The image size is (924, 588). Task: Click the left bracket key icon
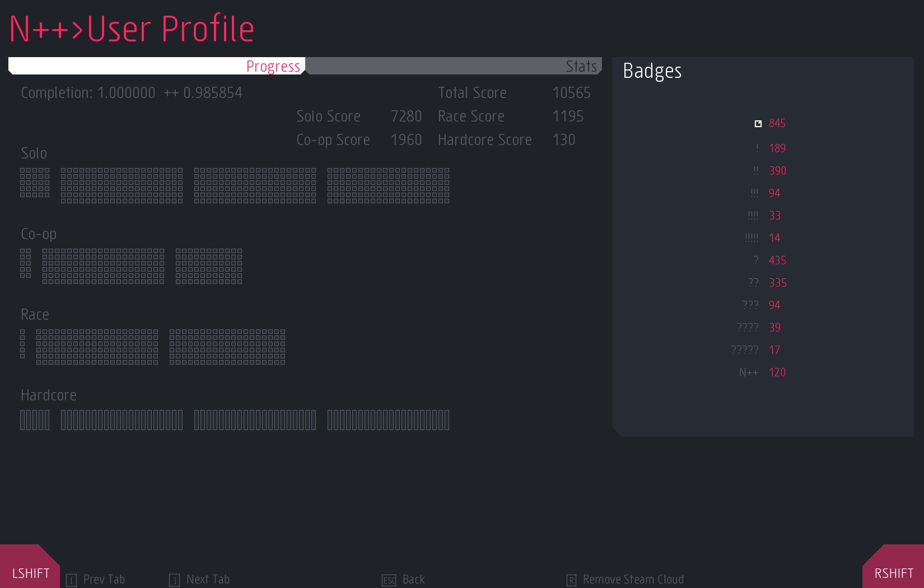tap(72, 580)
